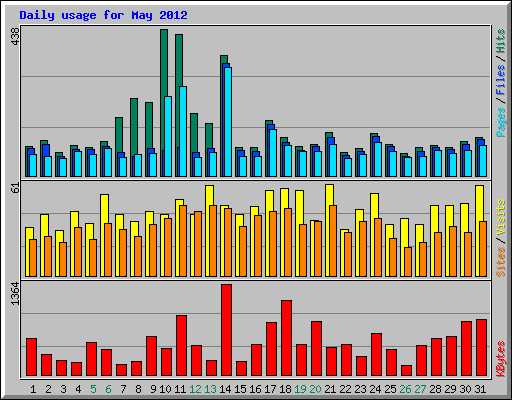Click the tallest red KBytes bar for day 14
512x400 pixels.
click(226, 330)
